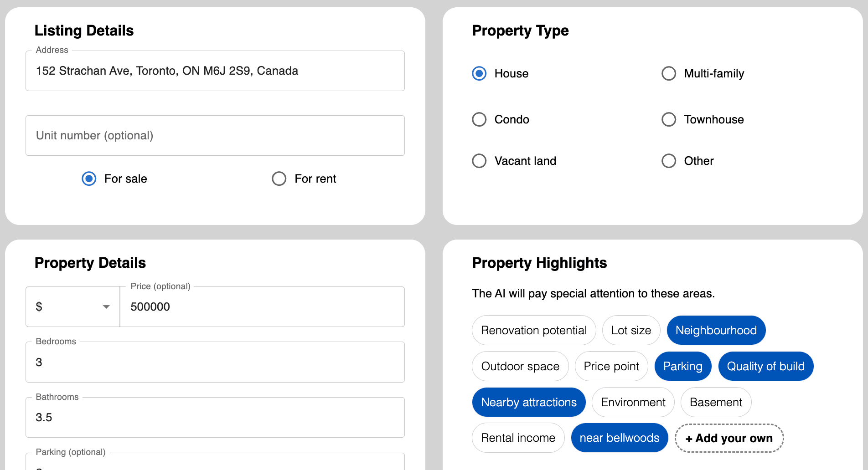
Task: Enable the Renovation potential highlight
Action: (x=533, y=330)
